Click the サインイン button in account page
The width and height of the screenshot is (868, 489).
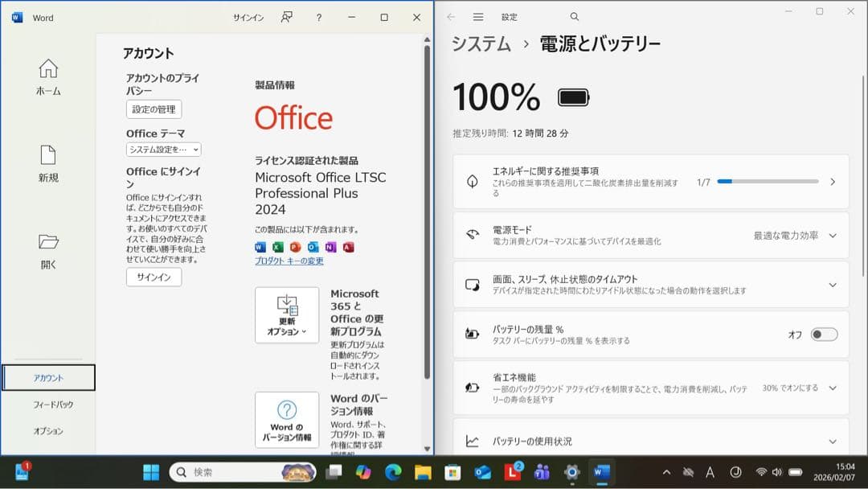153,277
